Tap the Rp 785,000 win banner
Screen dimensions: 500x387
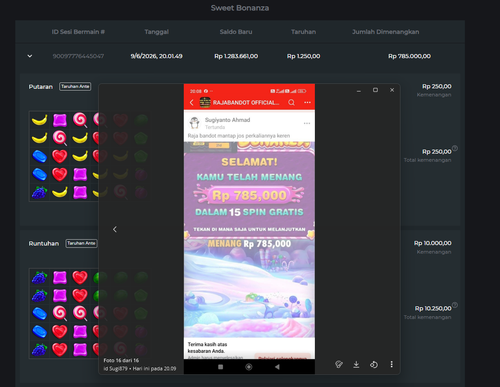pos(249,195)
